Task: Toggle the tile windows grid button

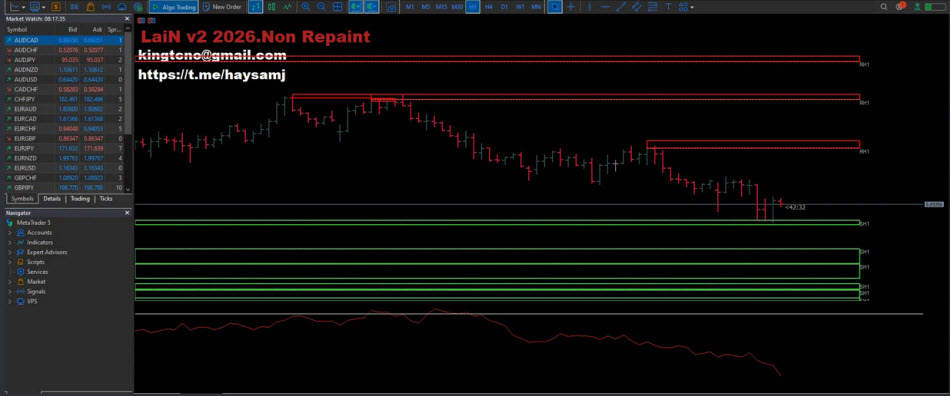Action: 337,7
